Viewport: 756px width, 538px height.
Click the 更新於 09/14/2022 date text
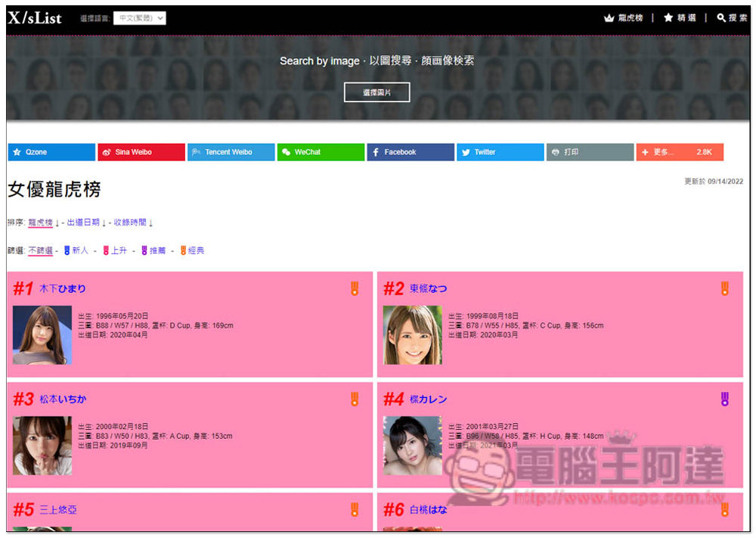(x=714, y=182)
